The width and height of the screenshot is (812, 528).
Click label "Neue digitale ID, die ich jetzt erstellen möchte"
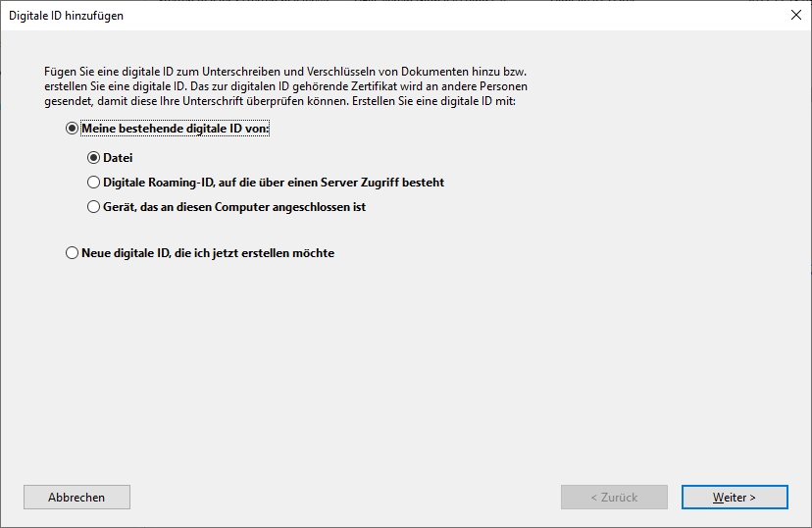pos(208,253)
